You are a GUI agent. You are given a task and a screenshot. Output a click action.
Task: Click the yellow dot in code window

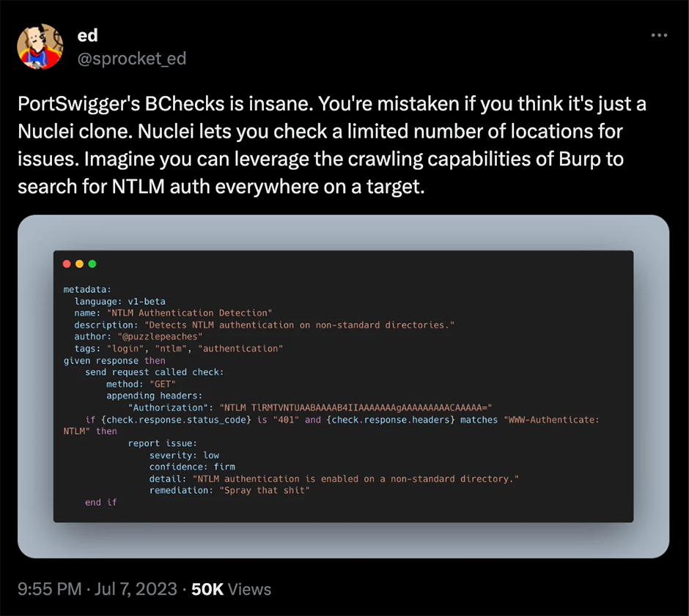pyautogui.click(x=80, y=264)
